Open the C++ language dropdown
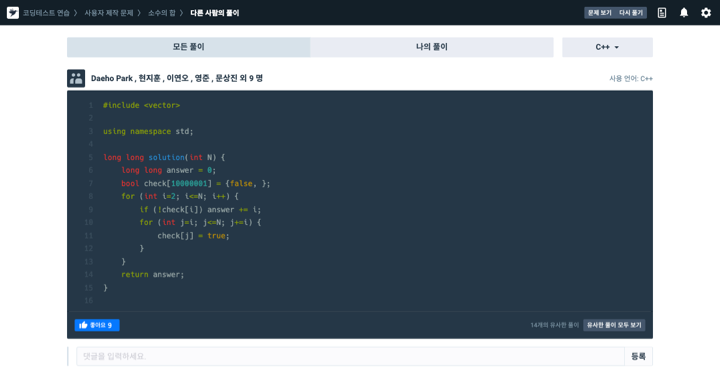 pos(607,47)
